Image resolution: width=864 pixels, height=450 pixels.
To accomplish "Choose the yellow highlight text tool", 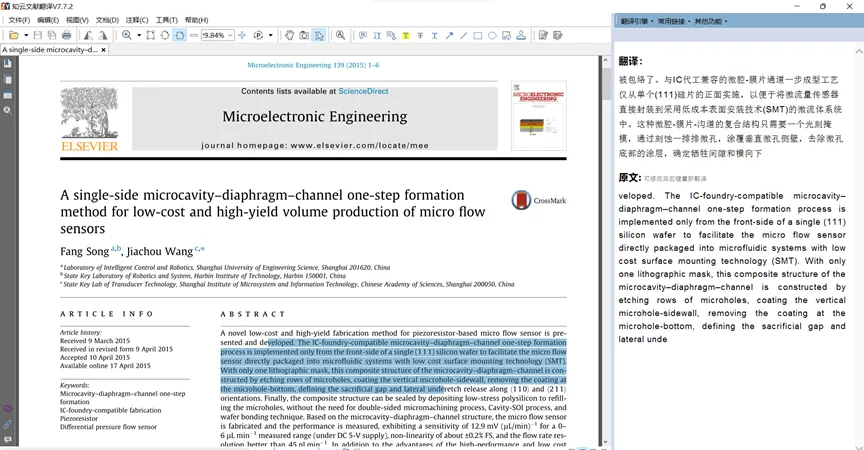I will coord(406,35).
